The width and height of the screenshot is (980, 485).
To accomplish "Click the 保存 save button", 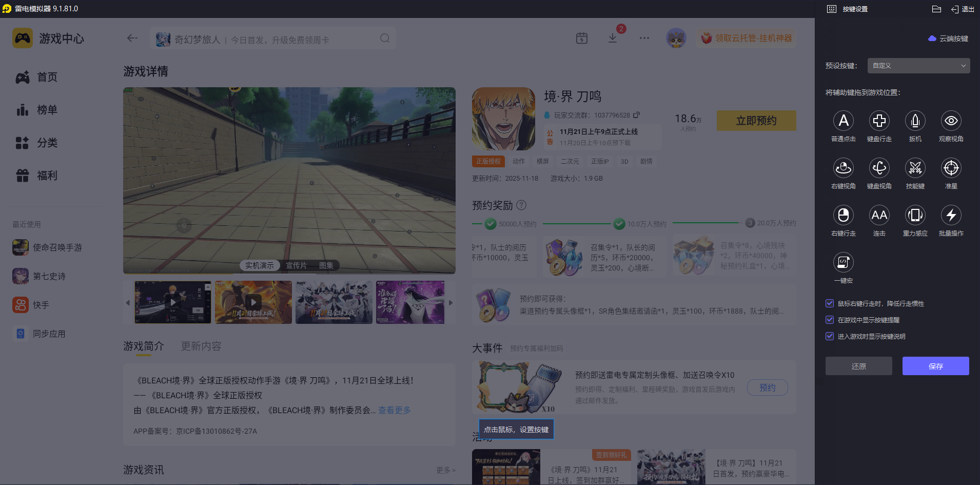I will click(x=936, y=366).
